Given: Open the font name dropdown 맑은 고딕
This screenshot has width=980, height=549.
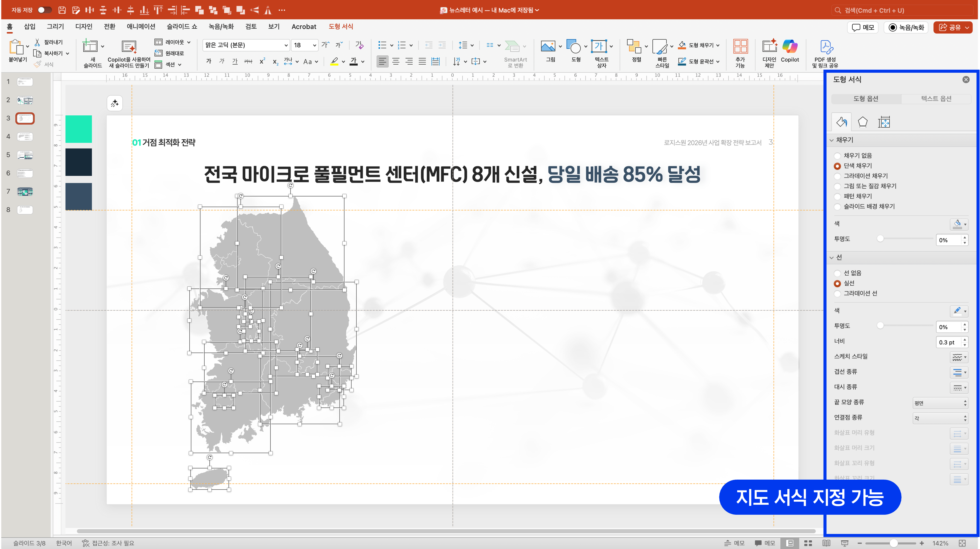Looking at the screenshot, I should click(x=286, y=45).
